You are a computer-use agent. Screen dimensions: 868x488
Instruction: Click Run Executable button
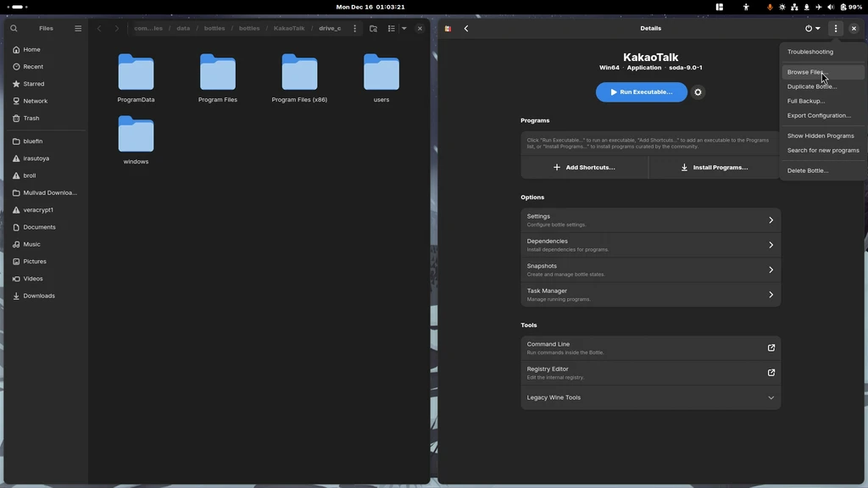pyautogui.click(x=642, y=91)
